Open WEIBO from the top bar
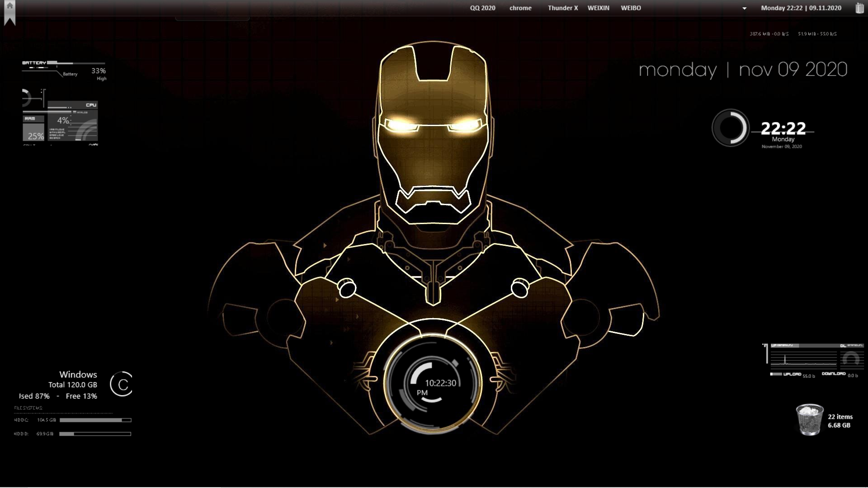The image size is (868, 488). [631, 8]
